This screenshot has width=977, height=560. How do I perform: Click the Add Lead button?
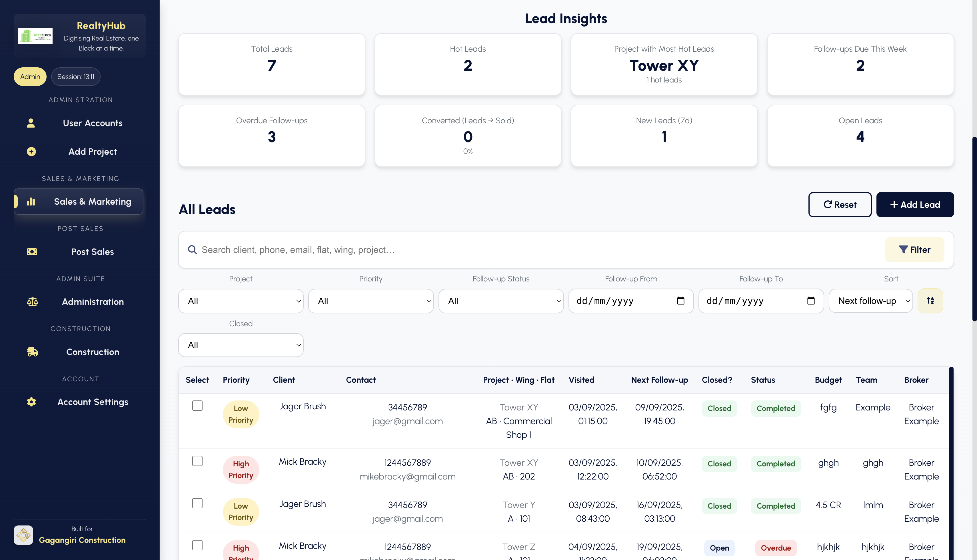pyautogui.click(x=915, y=205)
